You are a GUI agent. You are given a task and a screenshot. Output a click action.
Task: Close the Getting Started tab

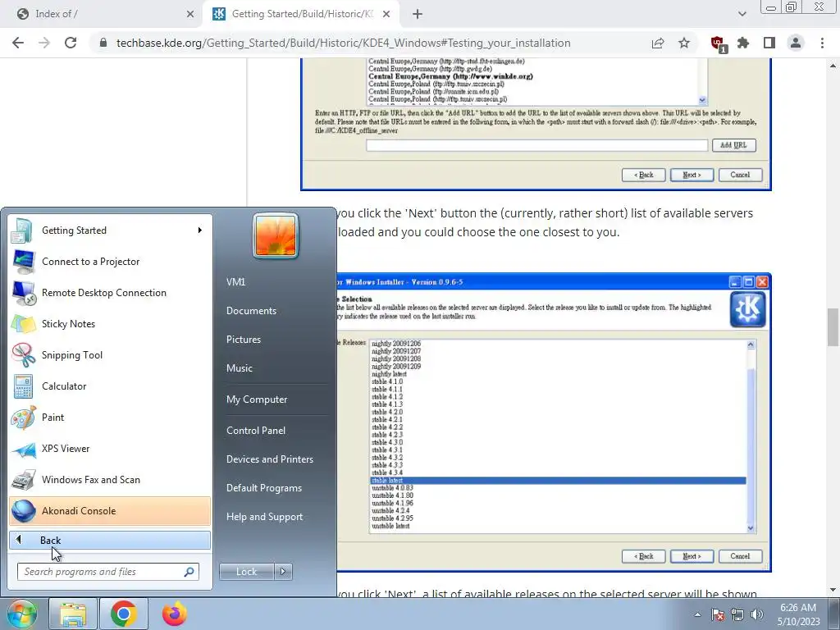386,14
